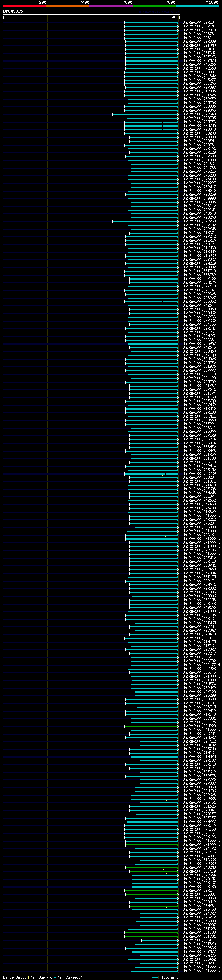Open hit UniRef100_P93211
Image resolution: width=222 pixels, height=980 pixels.
[199, 38]
